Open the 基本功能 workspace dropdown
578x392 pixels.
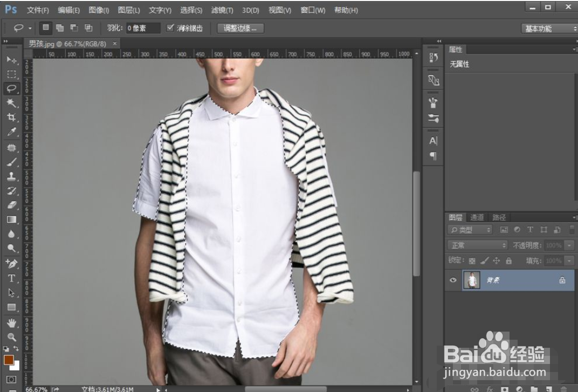549,29
